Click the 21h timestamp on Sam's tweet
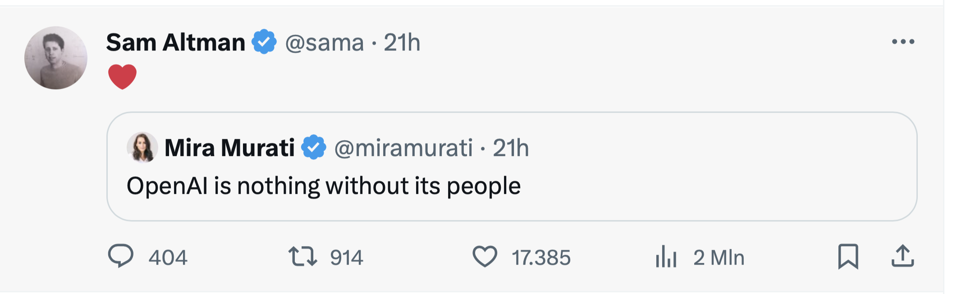Viewport: 980px width, 294px height. pos(402,43)
